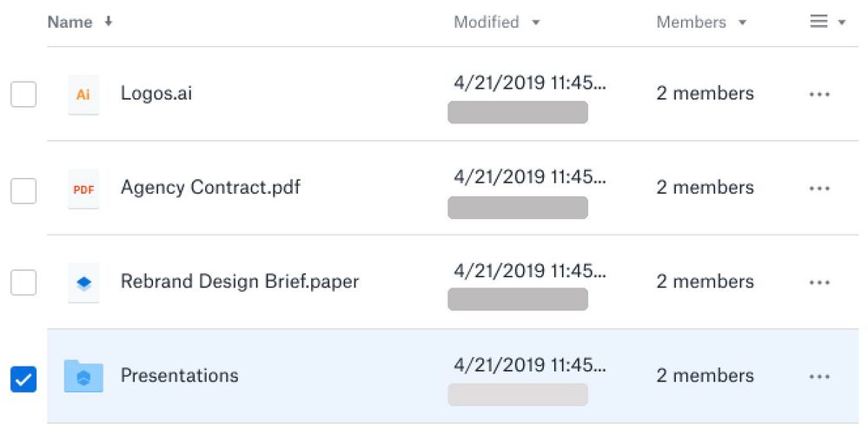Expand the Members column dropdown

click(x=742, y=23)
